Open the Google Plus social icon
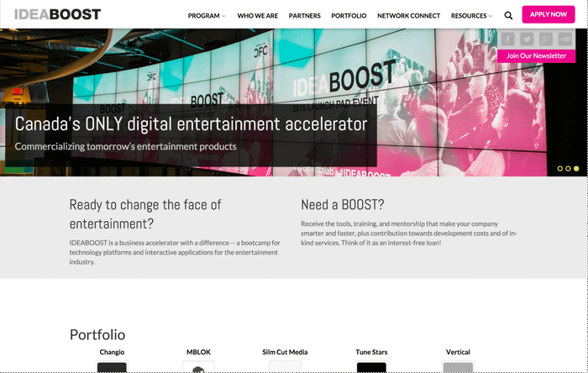588x373 pixels. click(x=546, y=39)
